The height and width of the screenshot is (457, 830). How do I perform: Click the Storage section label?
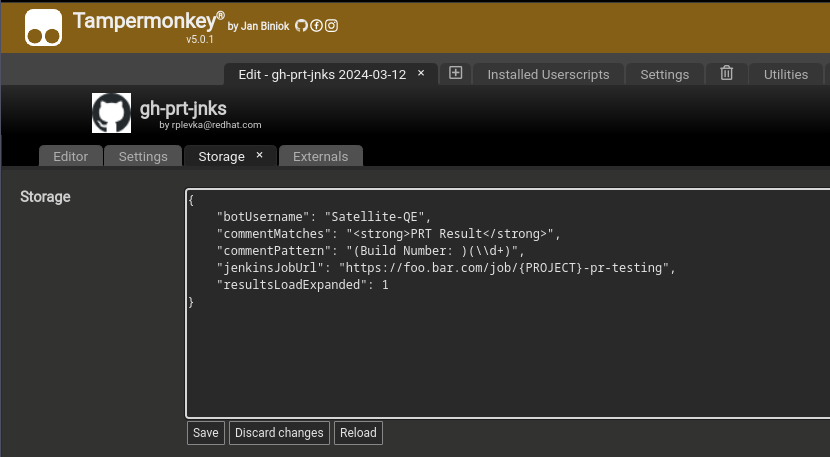(x=45, y=196)
